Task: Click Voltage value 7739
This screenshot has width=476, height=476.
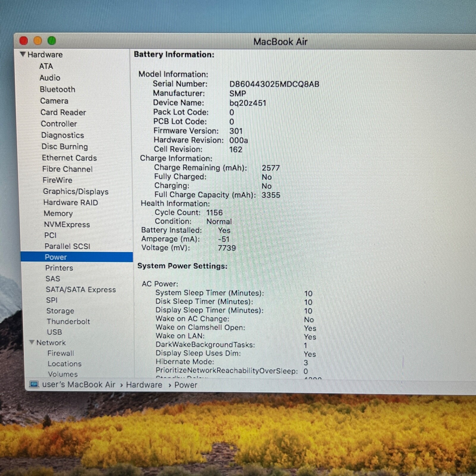Action: 227,248
